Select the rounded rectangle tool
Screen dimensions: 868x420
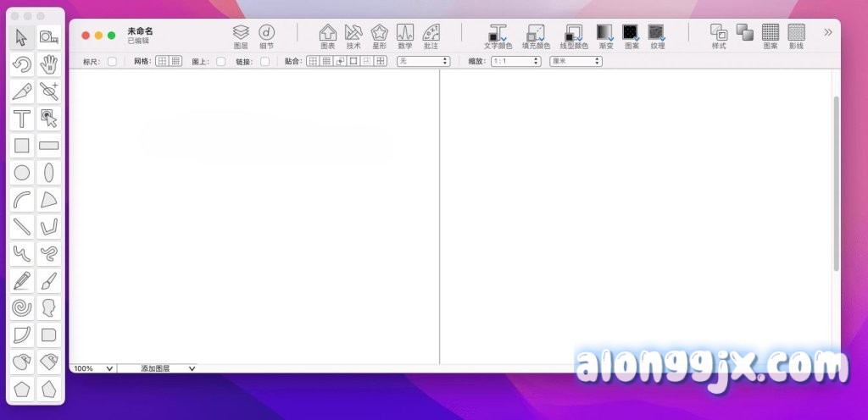pos(48,334)
